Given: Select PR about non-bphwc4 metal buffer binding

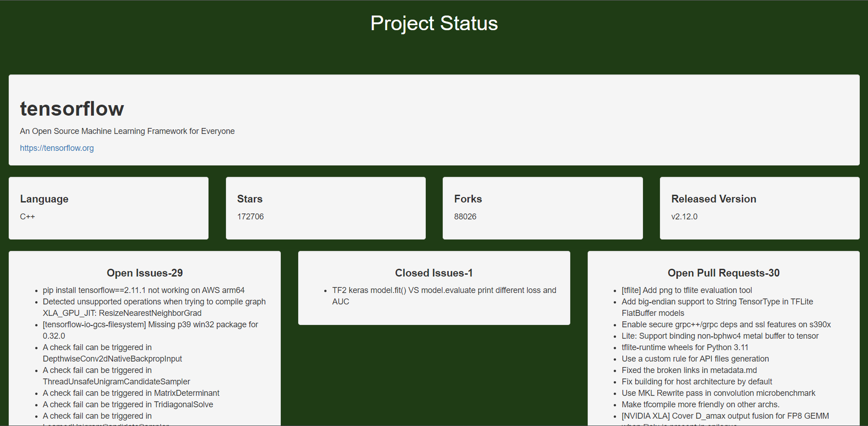Looking at the screenshot, I should pyautogui.click(x=720, y=336).
